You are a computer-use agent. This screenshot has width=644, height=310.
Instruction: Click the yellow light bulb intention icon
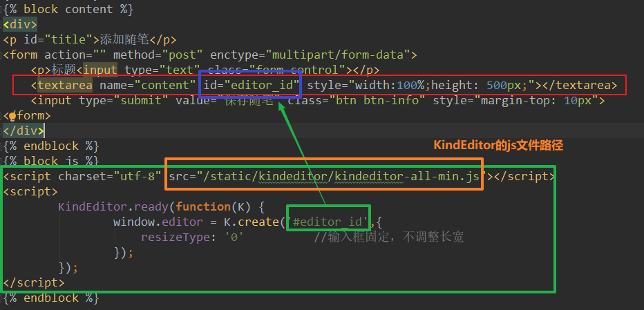pos(12,116)
